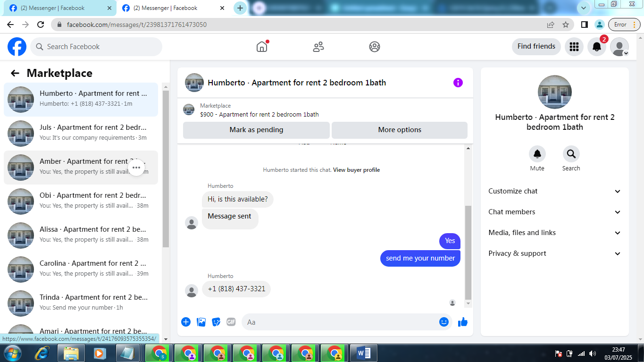Image resolution: width=644 pixels, height=362 pixels.
Task: Open Microsoft Word from the taskbar
Action: [x=364, y=353]
